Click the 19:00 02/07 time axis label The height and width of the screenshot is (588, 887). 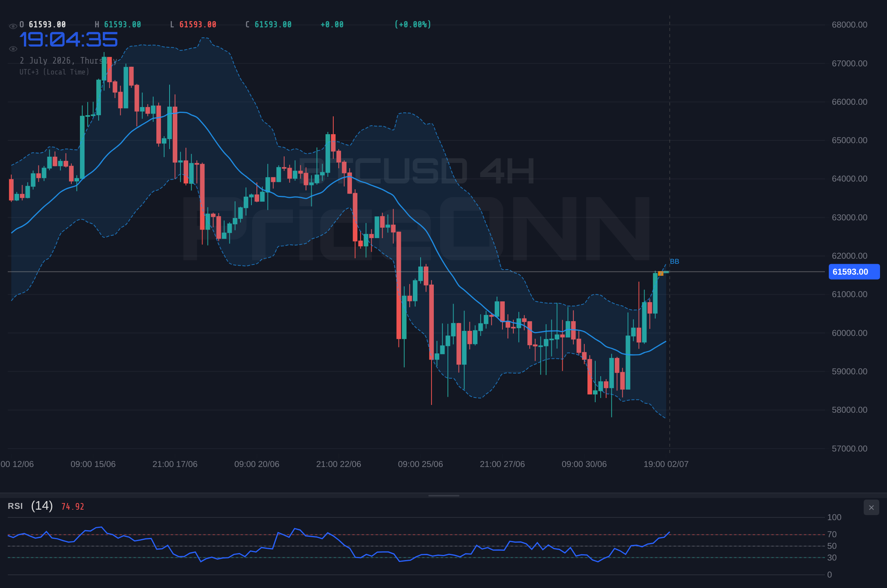[x=666, y=464]
